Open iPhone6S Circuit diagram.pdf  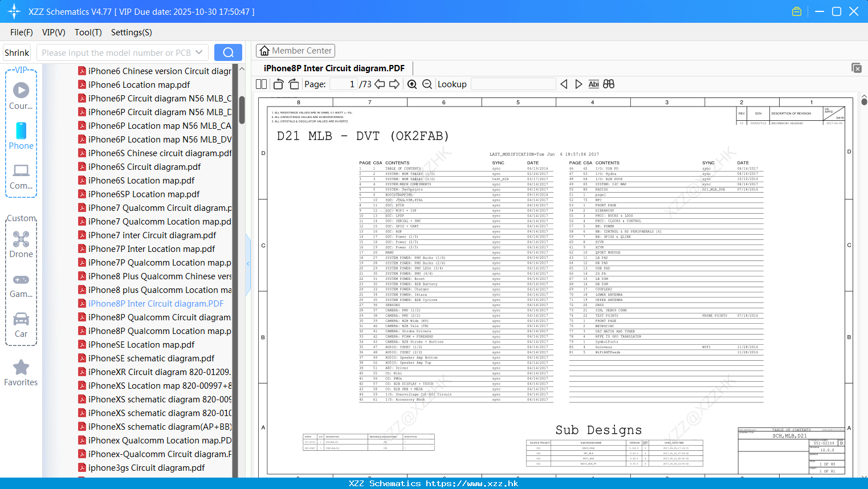tap(144, 167)
